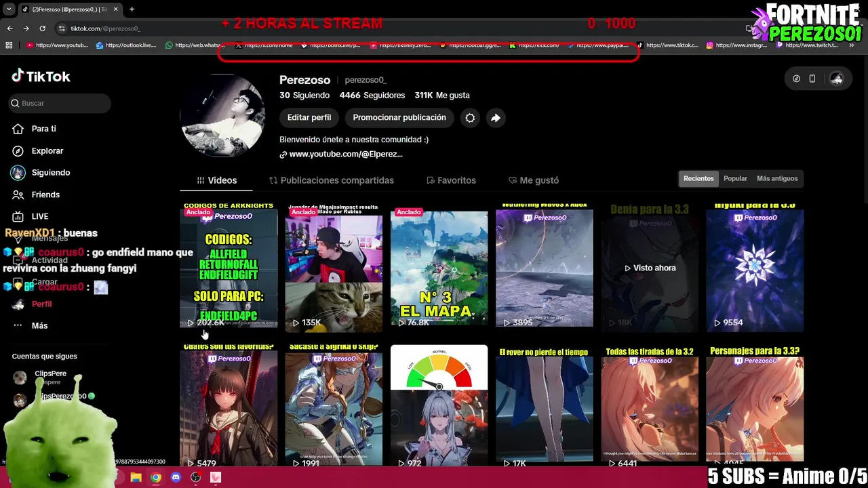The height and width of the screenshot is (488, 868).
Task: Select the Popular sort option
Action: tap(735, 178)
